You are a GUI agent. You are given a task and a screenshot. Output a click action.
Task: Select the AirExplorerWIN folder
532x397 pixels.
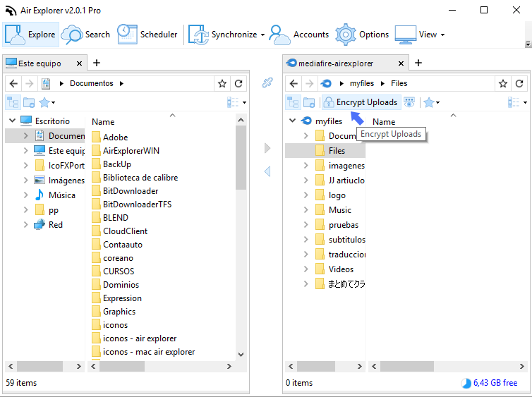coord(131,150)
